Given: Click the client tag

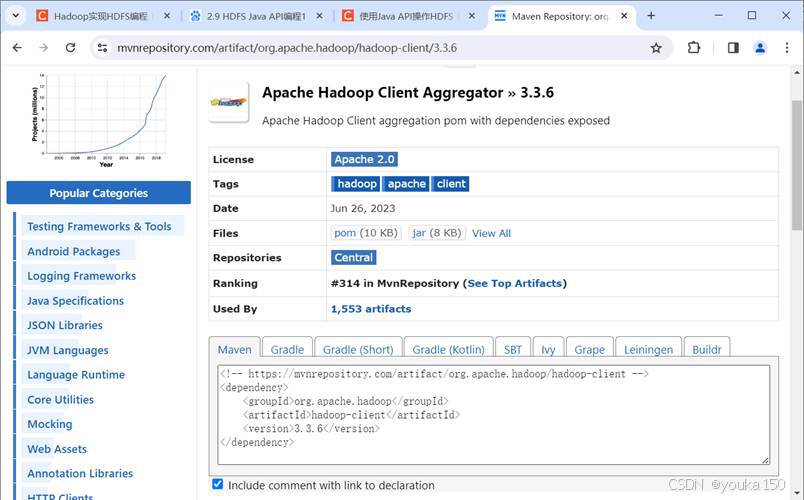Looking at the screenshot, I should tap(451, 184).
